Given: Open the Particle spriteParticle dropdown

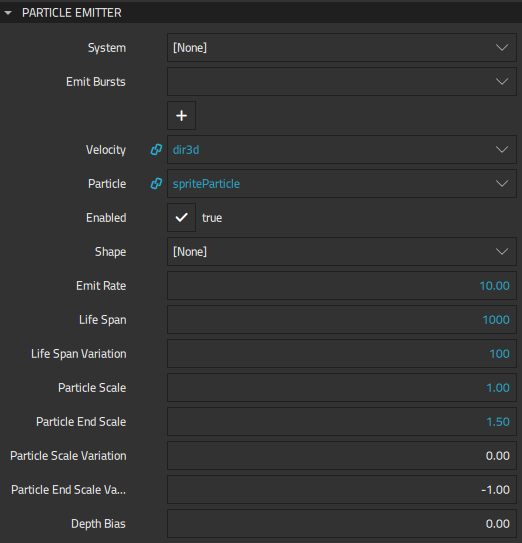Looking at the screenshot, I should (x=342, y=184).
